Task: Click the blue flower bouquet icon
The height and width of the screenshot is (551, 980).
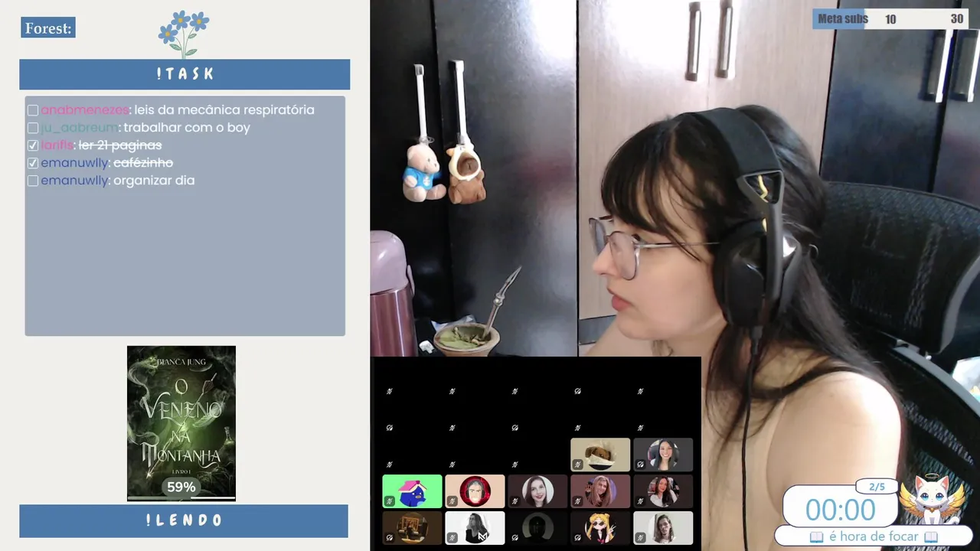Action: click(x=184, y=34)
